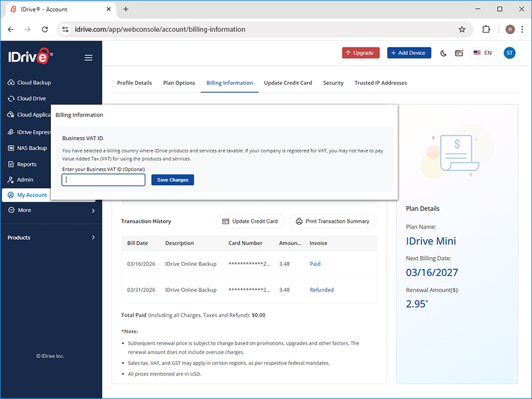532x399 pixels.
Task: Select the 03/16/2026 bill date cell
Action: [x=141, y=264]
